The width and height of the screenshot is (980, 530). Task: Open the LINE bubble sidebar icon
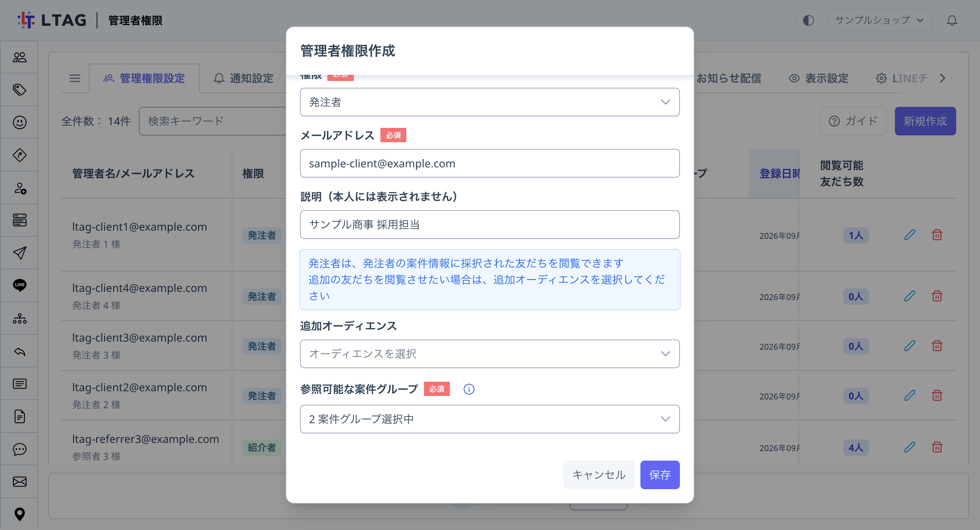(x=19, y=285)
